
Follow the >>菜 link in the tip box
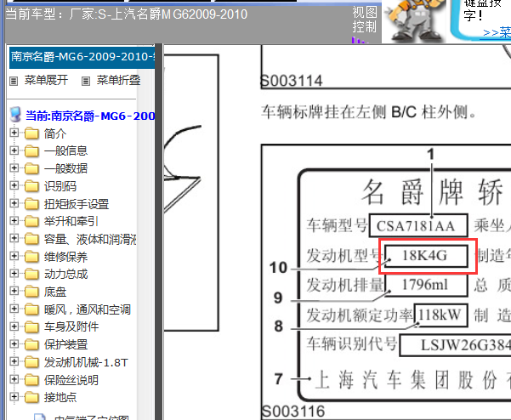coord(497,32)
